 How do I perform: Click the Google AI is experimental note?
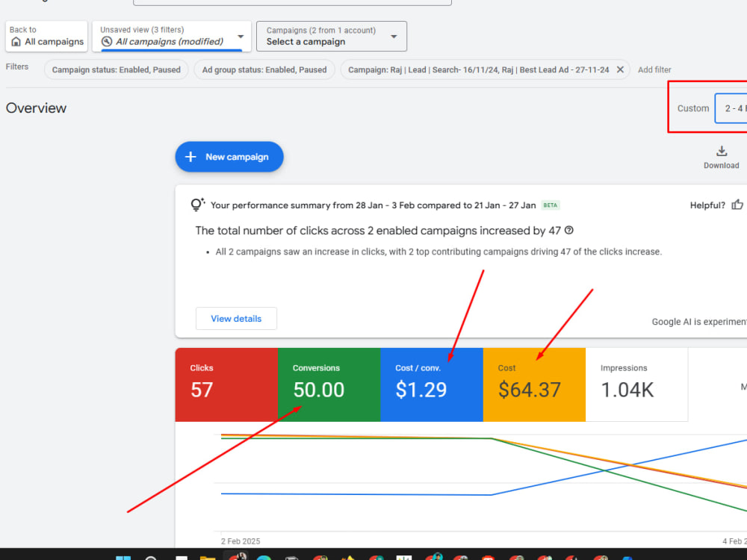(699, 322)
